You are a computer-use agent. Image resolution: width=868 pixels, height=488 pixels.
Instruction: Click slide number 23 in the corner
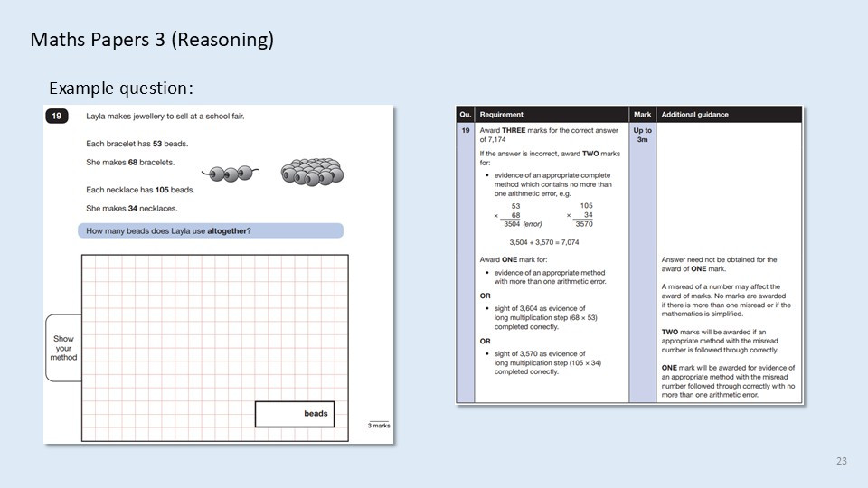[x=841, y=462]
